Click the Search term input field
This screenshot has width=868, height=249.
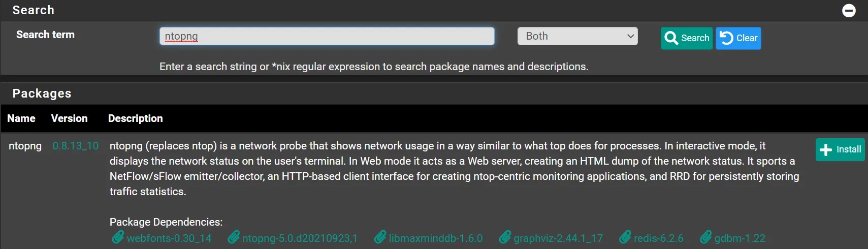coord(327,36)
